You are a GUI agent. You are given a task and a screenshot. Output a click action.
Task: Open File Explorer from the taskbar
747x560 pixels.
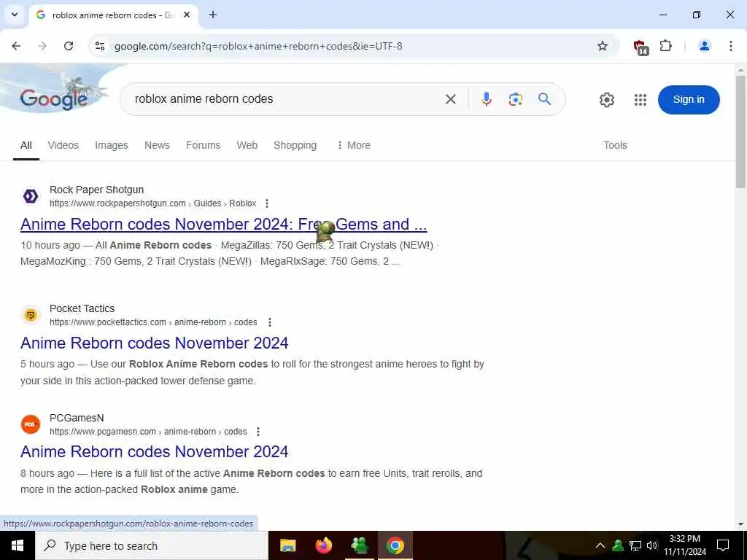(287, 545)
